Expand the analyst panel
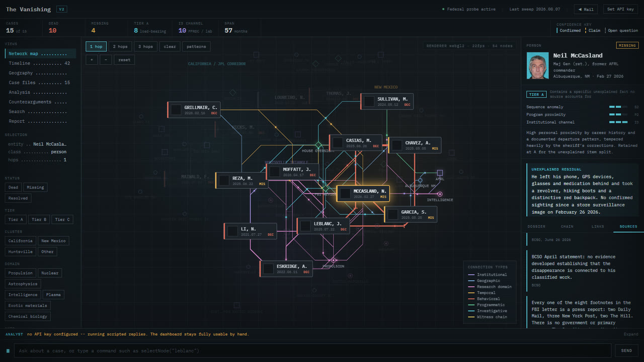This screenshot has width=644, height=362. [631, 334]
